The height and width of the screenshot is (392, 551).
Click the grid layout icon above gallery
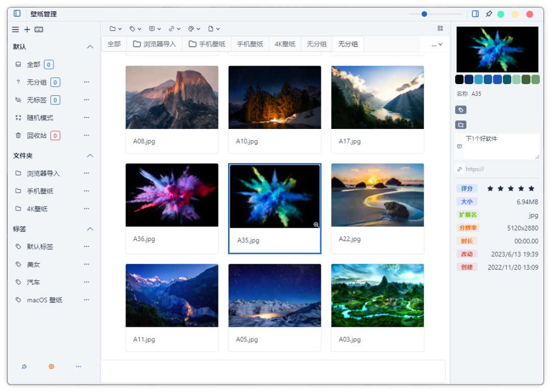point(440,29)
